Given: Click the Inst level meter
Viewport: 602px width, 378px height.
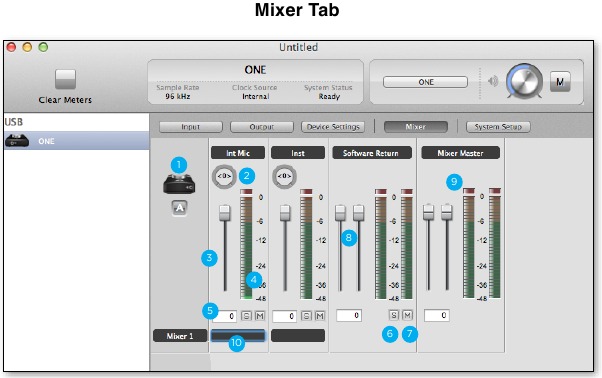Looking at the screenshot, I should click(x=306, y=244).
